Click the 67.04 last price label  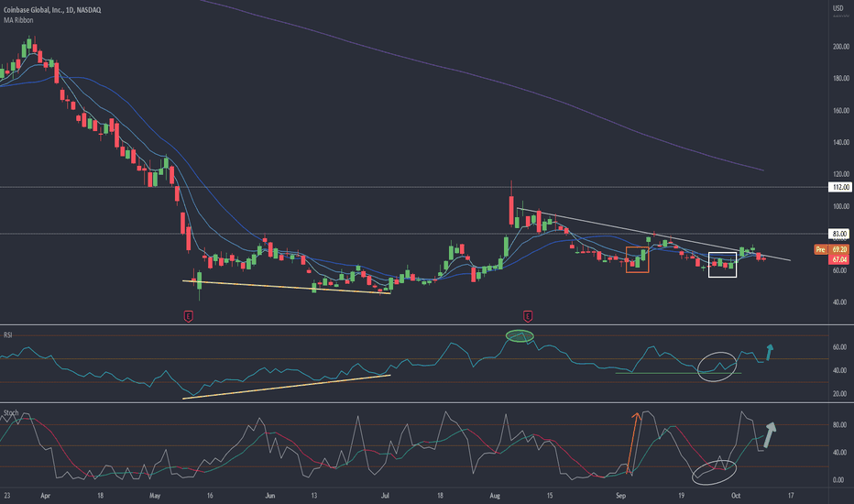click(839, 260)
